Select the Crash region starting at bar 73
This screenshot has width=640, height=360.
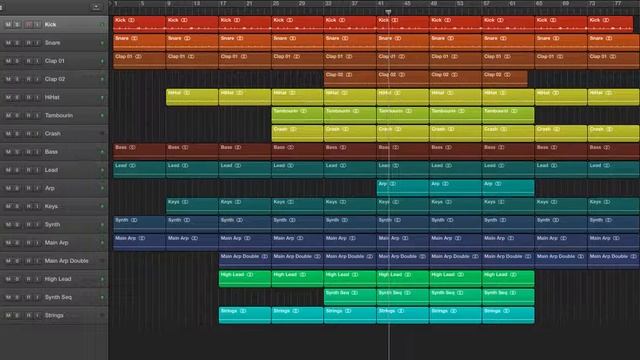(x=613, y=133)
